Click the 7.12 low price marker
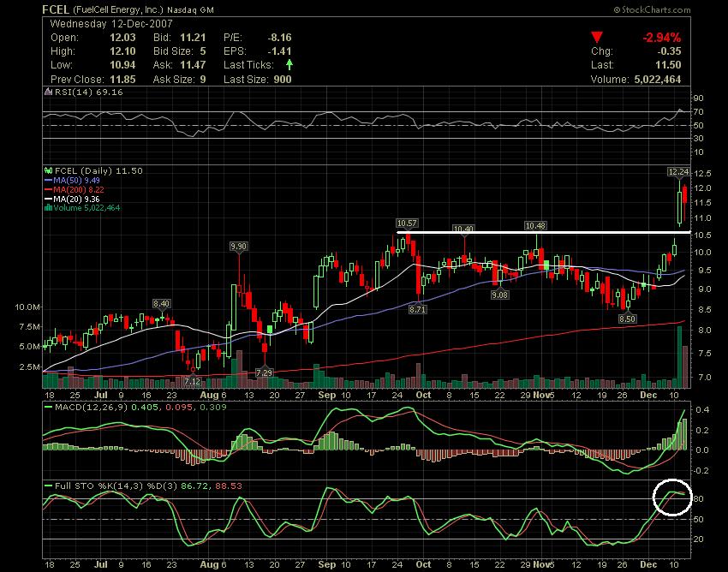 pos(193,381)
